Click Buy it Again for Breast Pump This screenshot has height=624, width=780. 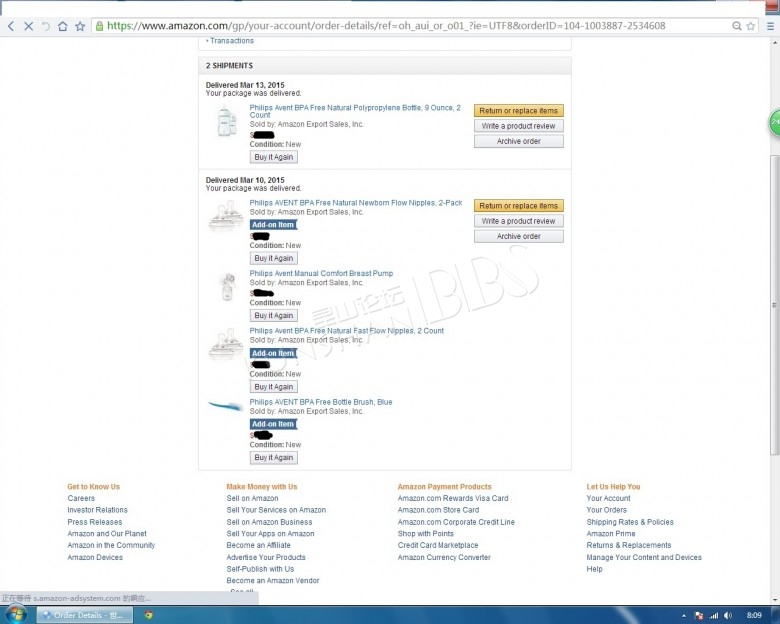pos(274,315)
